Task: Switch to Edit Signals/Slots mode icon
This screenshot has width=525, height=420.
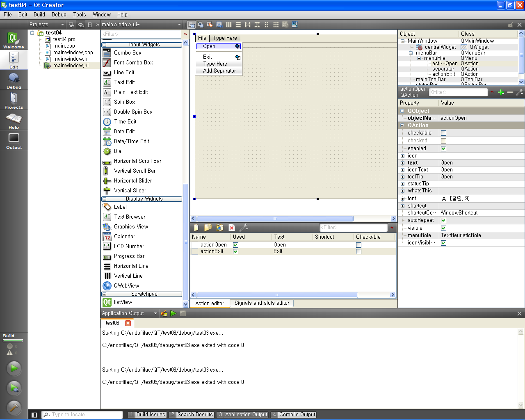Action: (x=201, y=25)
